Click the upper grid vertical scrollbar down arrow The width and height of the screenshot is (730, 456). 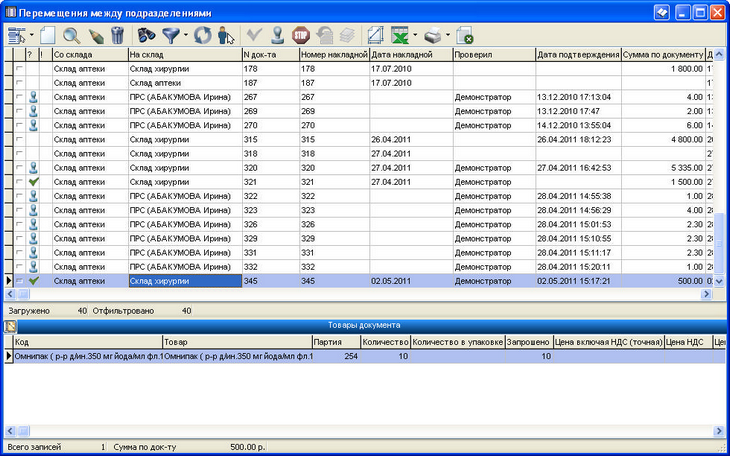tap(719, 281)
